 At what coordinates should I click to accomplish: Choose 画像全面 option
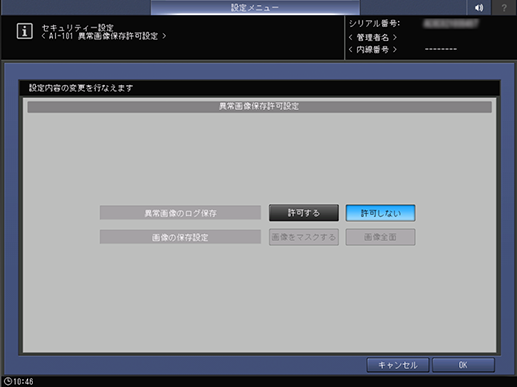[x=380, y=237]
